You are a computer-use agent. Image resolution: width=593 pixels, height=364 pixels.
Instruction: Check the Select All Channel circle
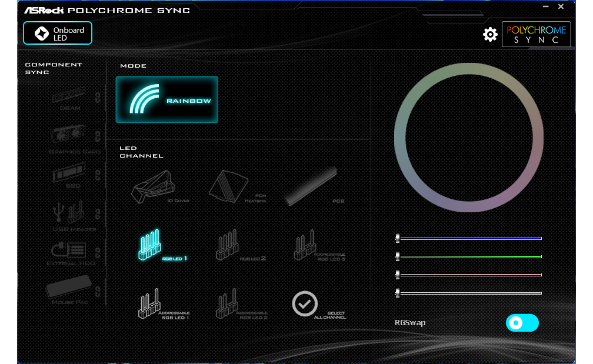pos(305,303)
